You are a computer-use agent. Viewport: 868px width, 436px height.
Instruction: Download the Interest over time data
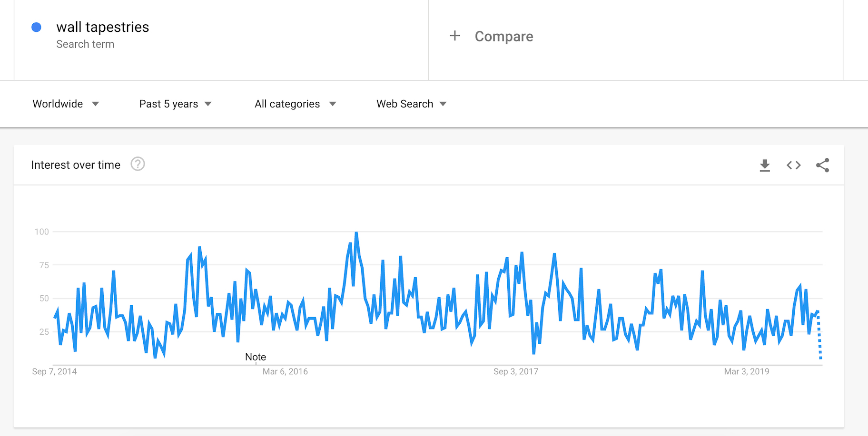coord(765,165)
